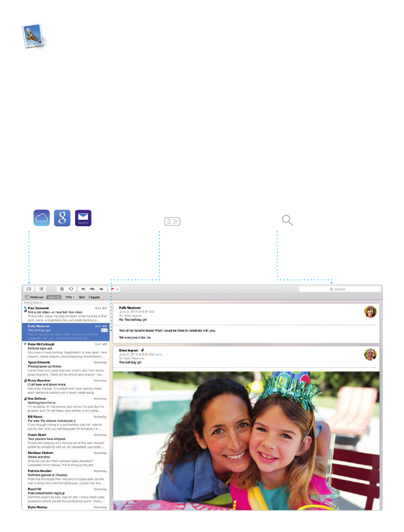Click Brian Ingram's avatar photo

coord(370,354)
